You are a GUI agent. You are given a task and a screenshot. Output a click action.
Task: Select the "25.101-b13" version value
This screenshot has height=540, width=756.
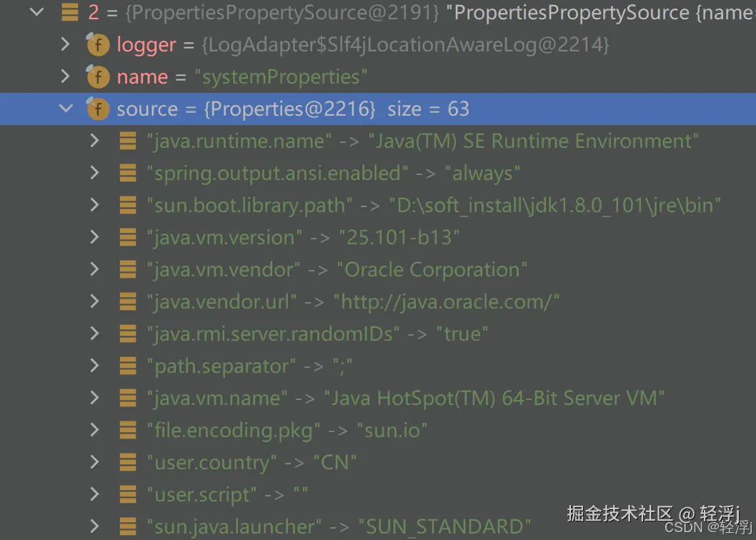coord(399,238)
